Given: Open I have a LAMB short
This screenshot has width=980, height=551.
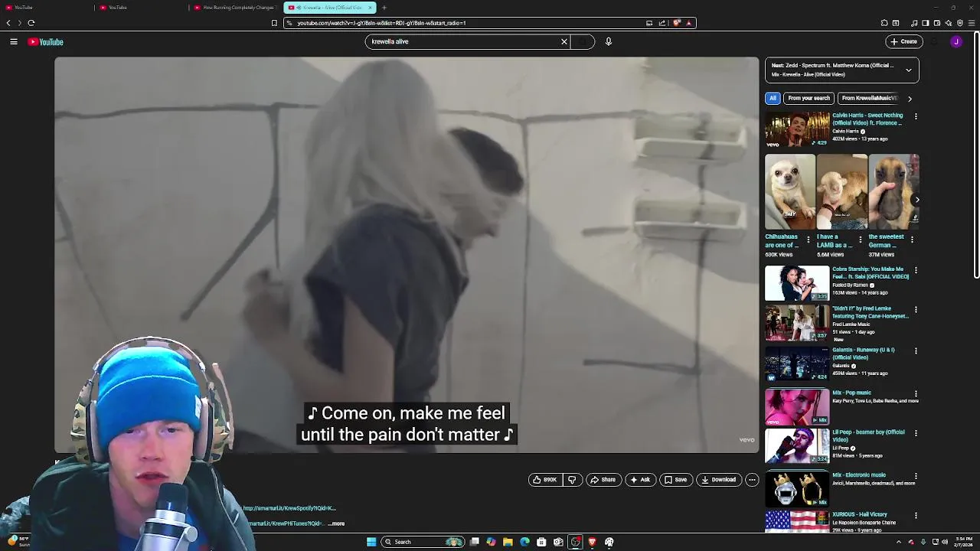Looking at the screenshot, I should click(x=841, y=192).
